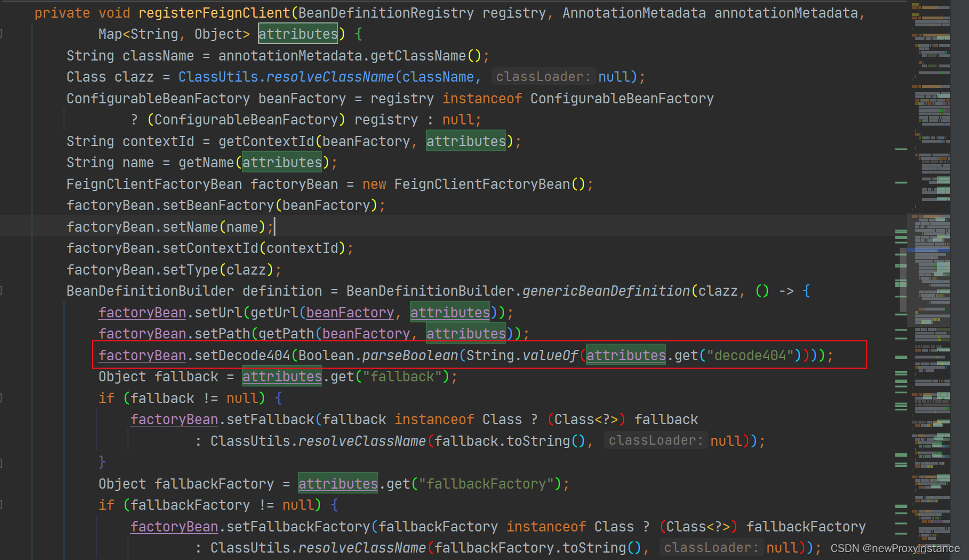Click the setBeanFactory method call
The image size is (969, 560).
coord(218,206)
